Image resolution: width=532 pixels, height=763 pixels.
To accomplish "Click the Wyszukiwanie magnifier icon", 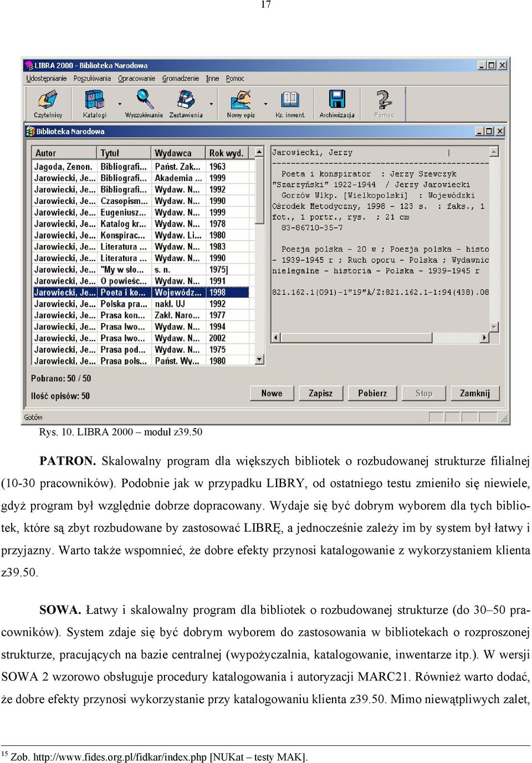I will point(145,100).
